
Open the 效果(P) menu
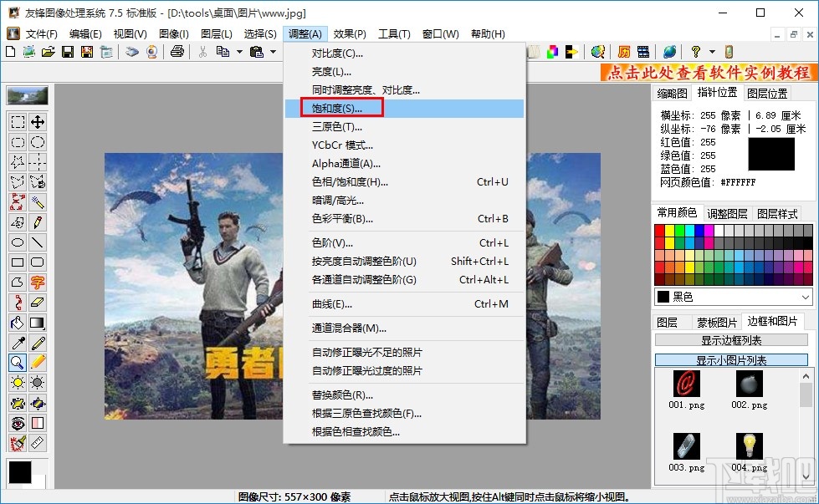(350, 34)
